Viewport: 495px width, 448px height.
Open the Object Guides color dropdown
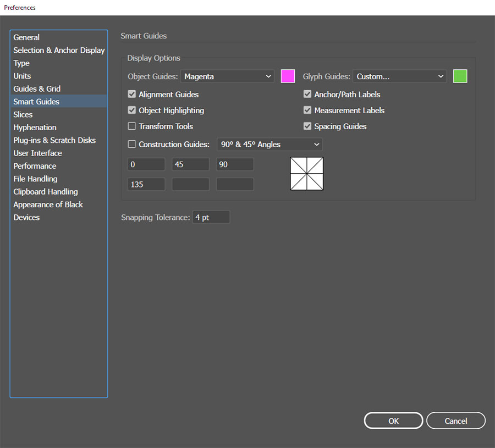(x=227, y=76)
